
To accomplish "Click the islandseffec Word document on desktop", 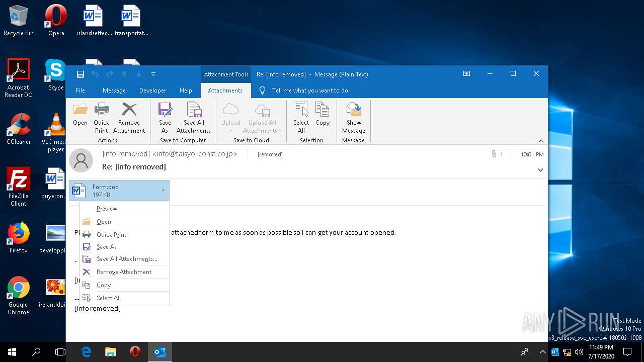I will [x=94, y=21].
